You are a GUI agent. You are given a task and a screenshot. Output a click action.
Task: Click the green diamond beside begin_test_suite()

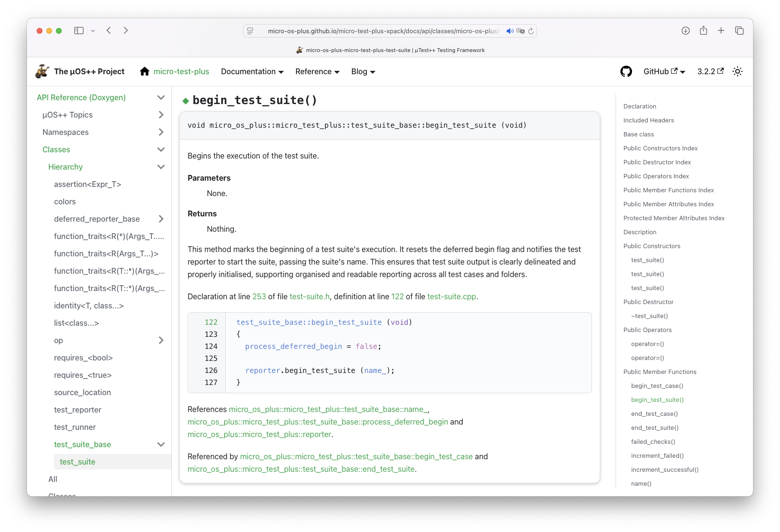click(x=186, y=101)
